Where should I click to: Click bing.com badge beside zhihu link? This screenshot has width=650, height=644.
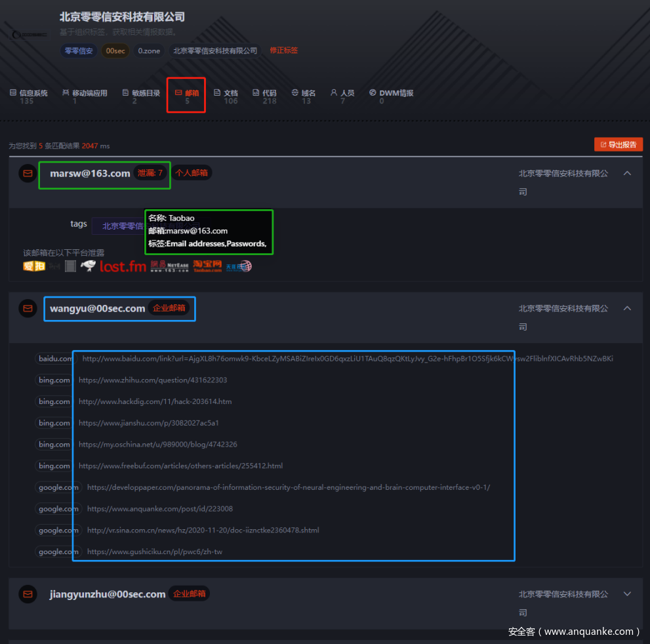click(x=54, y=380)
